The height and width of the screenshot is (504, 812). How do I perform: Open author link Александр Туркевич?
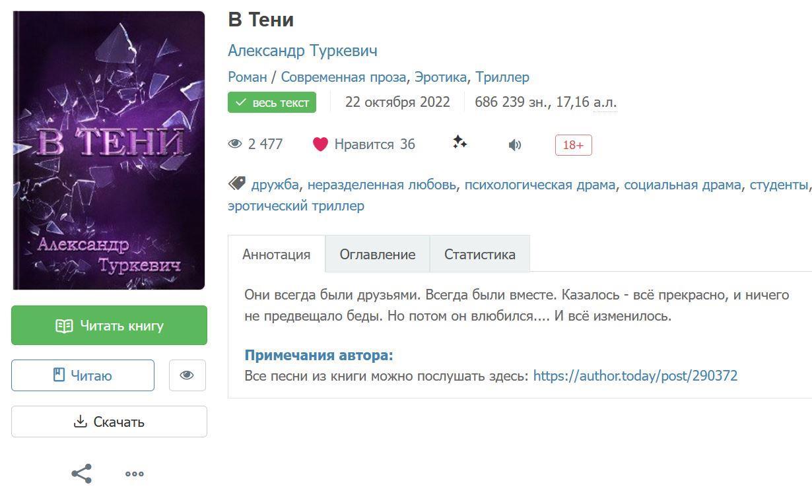[x=302, y=51]
